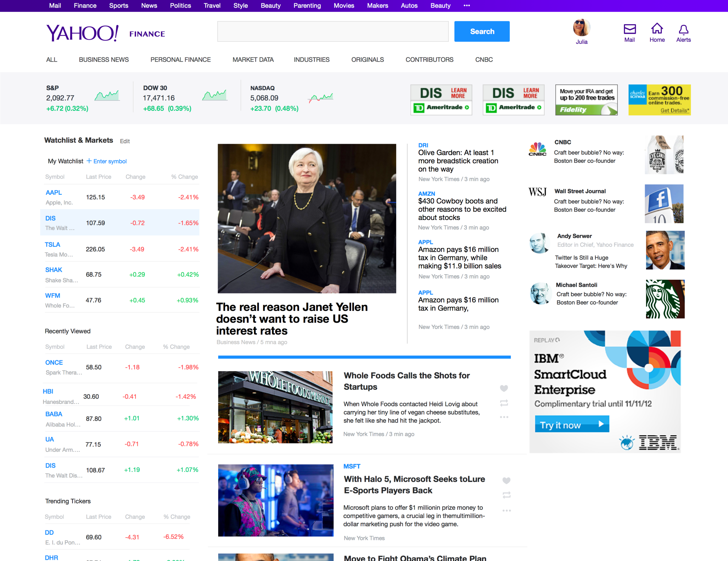
Task: Open Whole Foods article more options dots
Action: click(x=504, y=417)
